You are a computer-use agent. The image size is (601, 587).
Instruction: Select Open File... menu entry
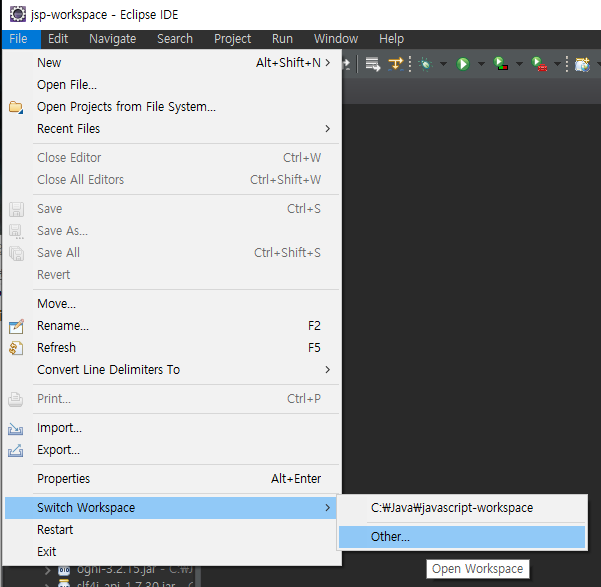[171, 85]
